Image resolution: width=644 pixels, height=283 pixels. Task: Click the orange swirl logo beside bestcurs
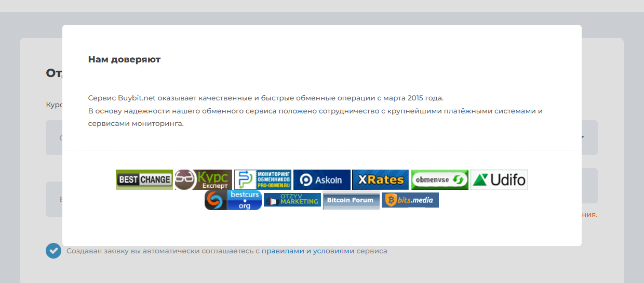(x=216, y=200)
